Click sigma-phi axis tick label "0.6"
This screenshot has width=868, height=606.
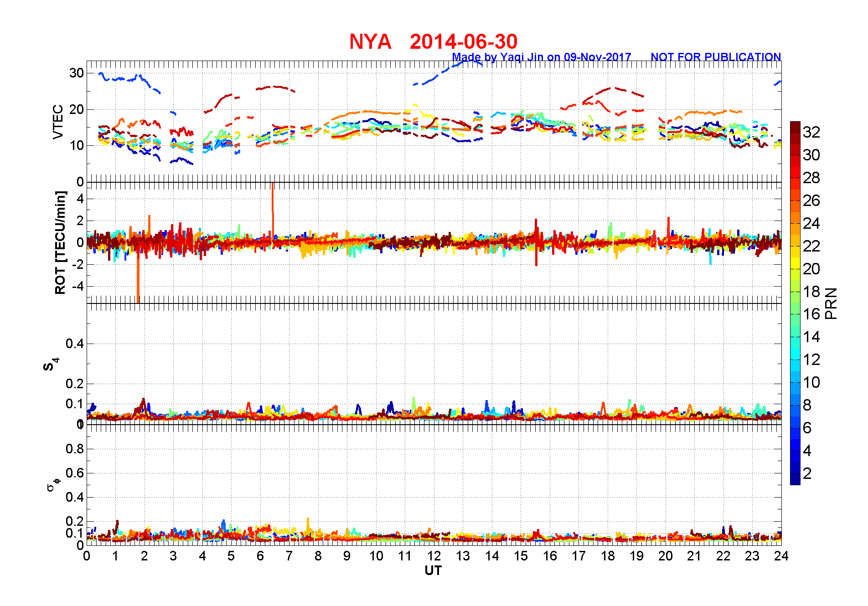pyautogui.click(x=75, y=473)
